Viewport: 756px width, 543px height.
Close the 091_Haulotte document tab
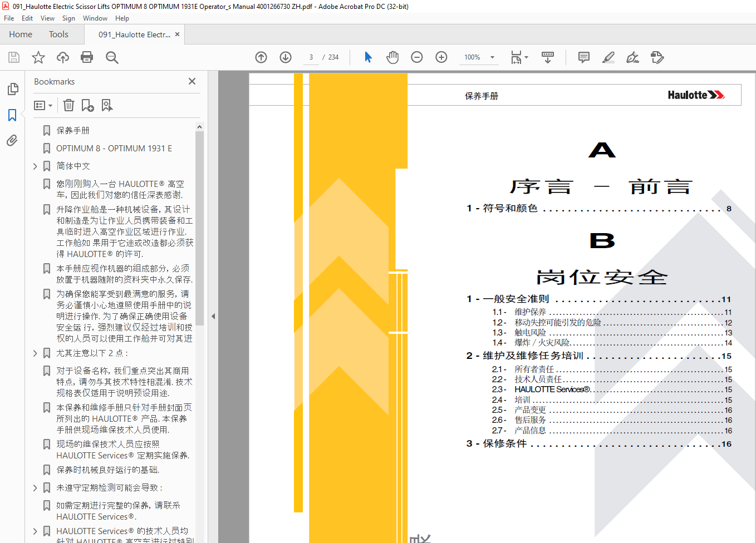click(177, 34)
